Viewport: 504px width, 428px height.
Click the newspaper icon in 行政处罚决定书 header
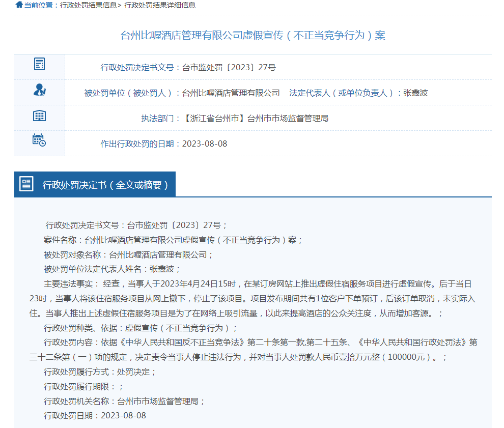[26, 184]
